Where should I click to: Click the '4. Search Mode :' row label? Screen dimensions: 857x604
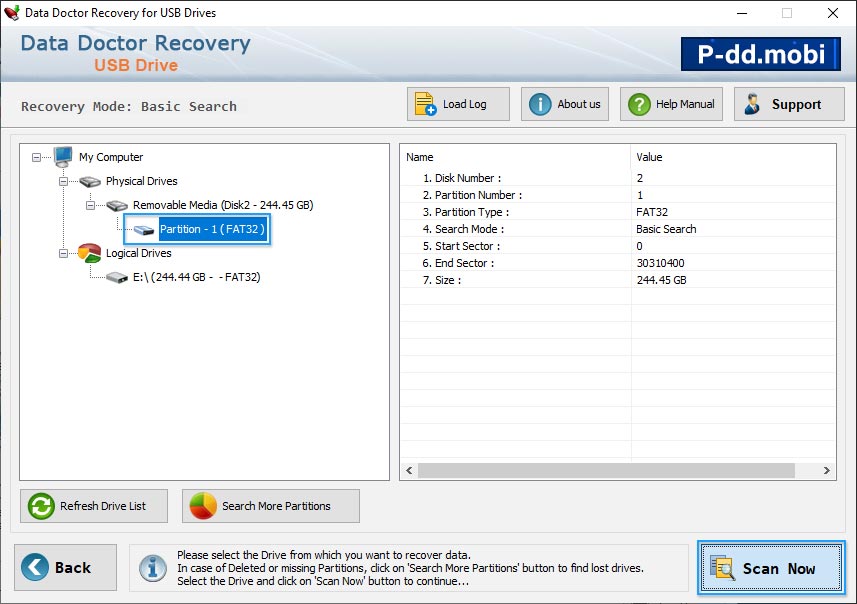pos(463,229)
